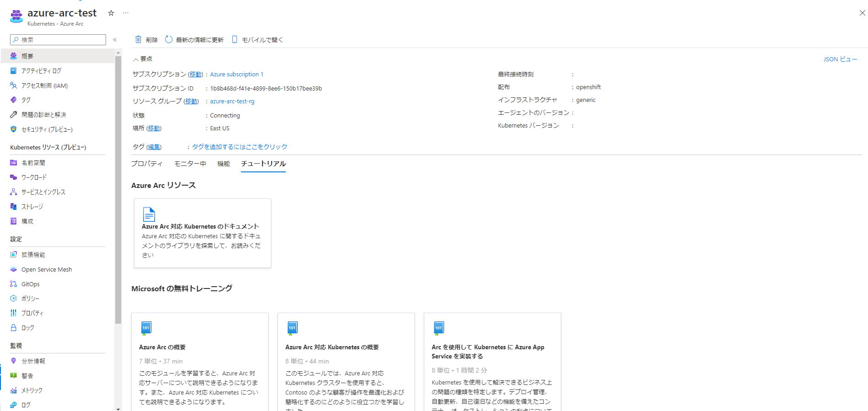
Task: Click 編集 link next to タグ
Action: [x=154, y=147]
